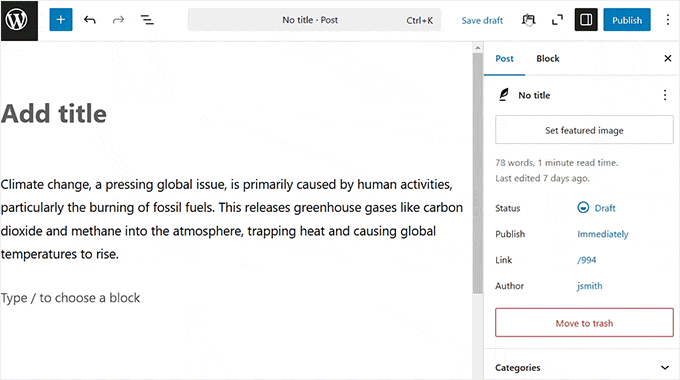680x380 pixels.
Task: Toggle fullscreen mode icon
Action: pos(557,20)
